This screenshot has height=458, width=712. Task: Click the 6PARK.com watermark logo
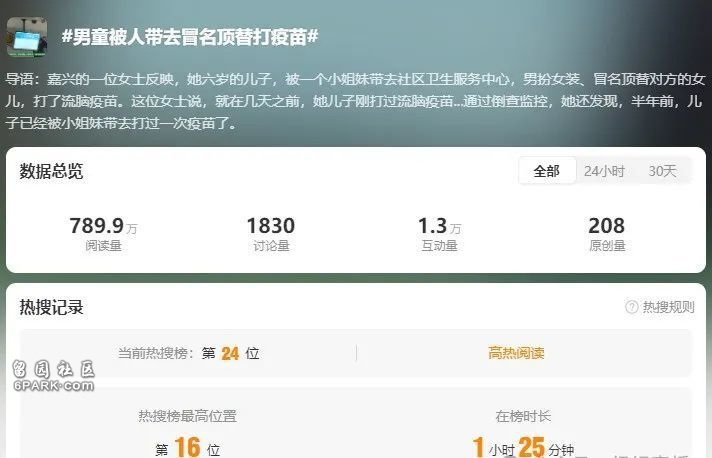tap(54, 376)
